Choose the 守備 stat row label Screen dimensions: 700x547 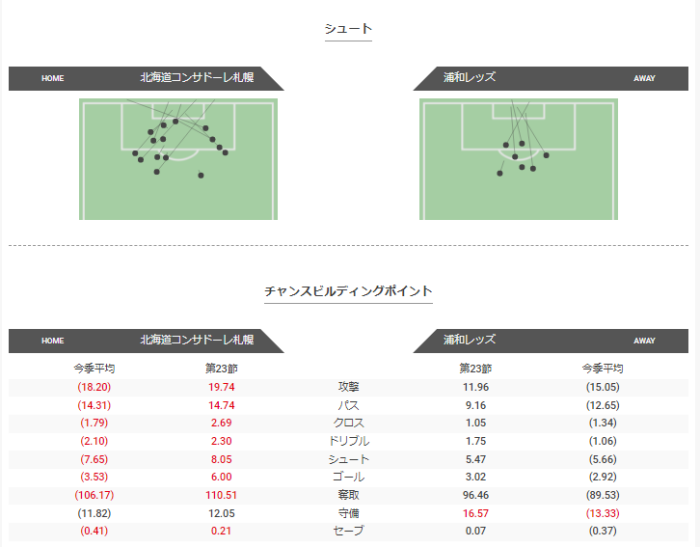tap(348, 513)
